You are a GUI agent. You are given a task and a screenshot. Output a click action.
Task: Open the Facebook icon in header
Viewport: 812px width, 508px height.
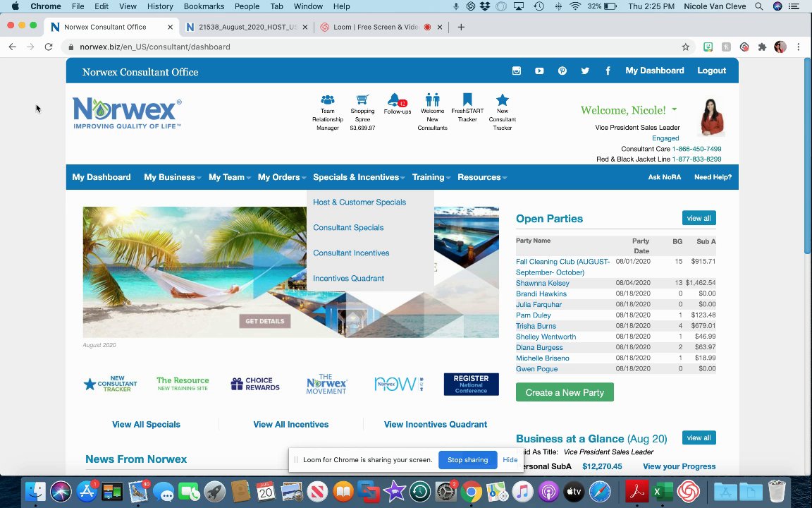pos(608,71)
